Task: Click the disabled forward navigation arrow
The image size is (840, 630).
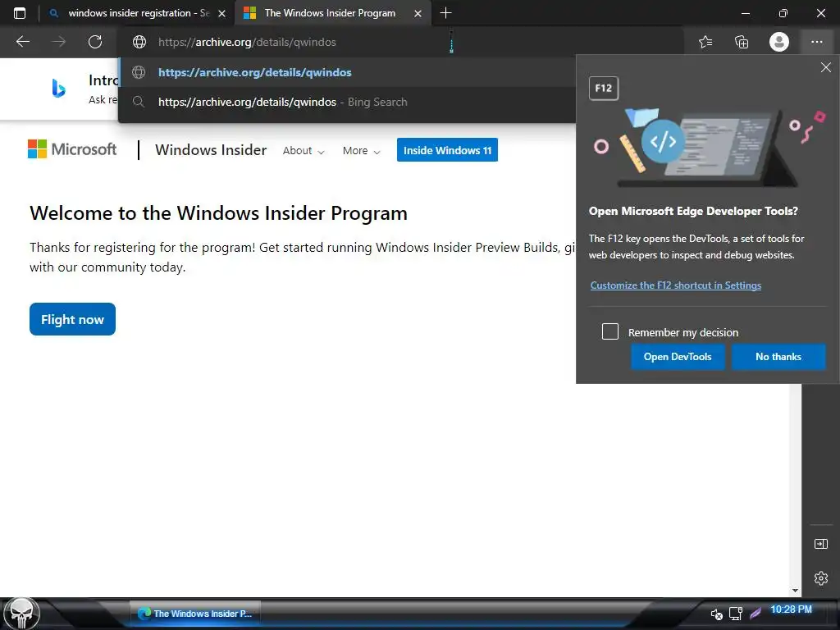Action: point(59,42)
